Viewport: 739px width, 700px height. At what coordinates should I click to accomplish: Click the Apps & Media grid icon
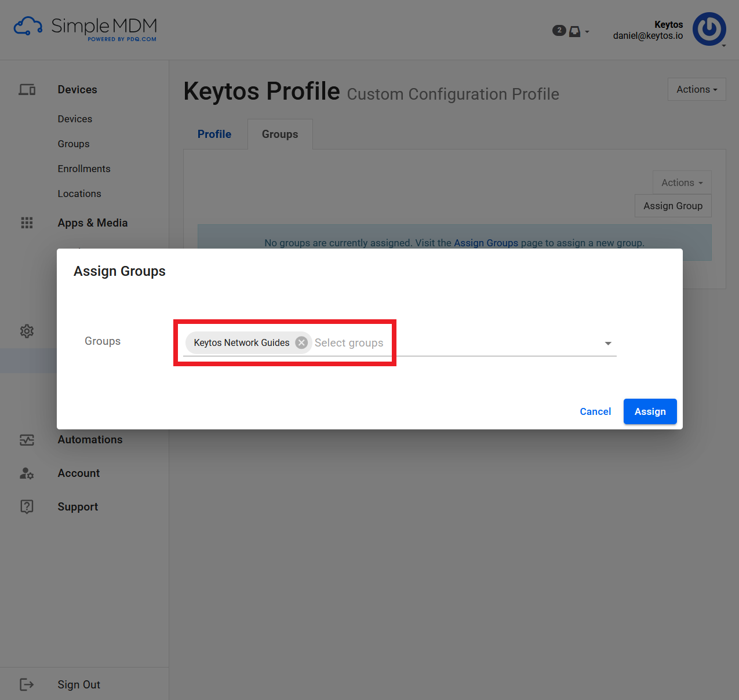tap(27, 223)
